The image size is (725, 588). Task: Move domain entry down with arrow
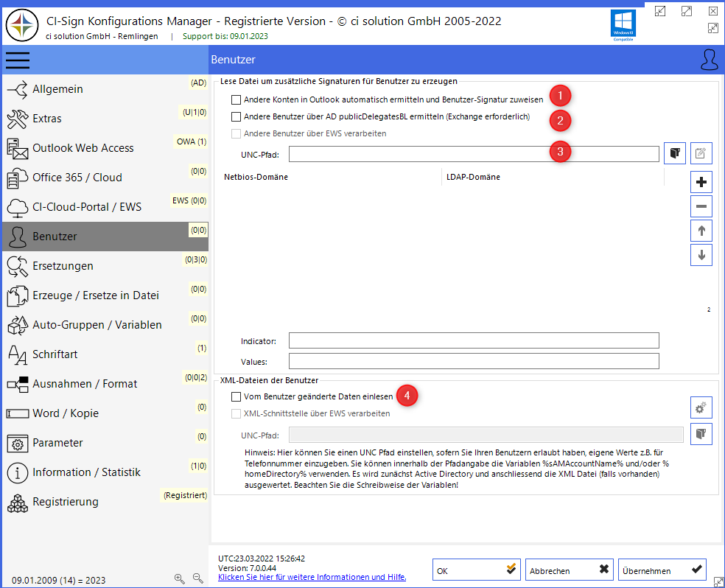point(701,255)
